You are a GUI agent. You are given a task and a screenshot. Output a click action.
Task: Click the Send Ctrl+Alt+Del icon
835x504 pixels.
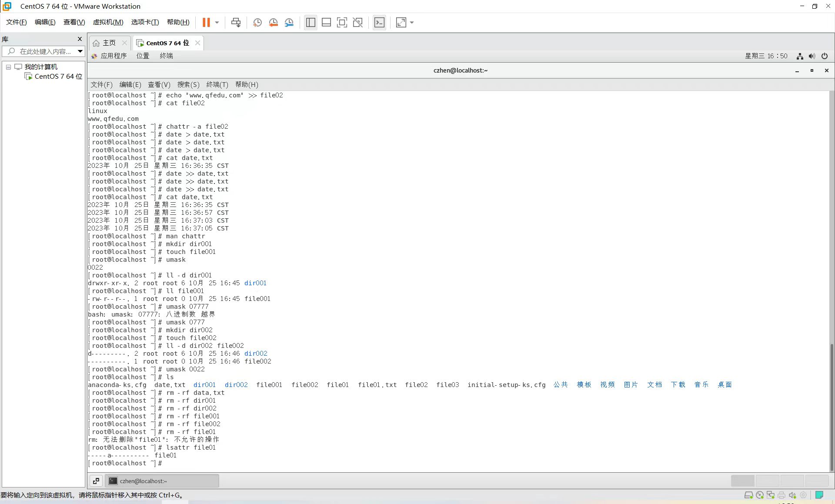236,23
